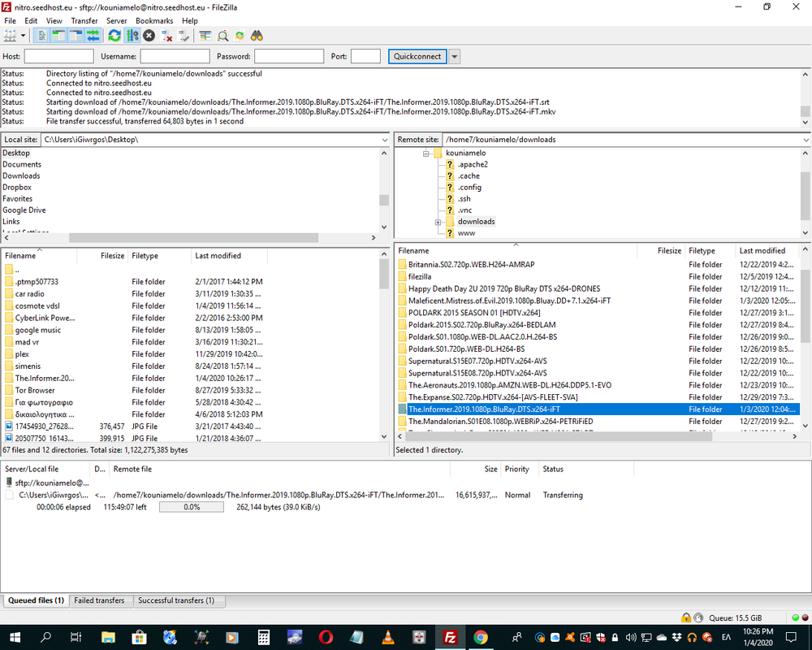Open the Quickconnect history dropdown

click(454, 57)
